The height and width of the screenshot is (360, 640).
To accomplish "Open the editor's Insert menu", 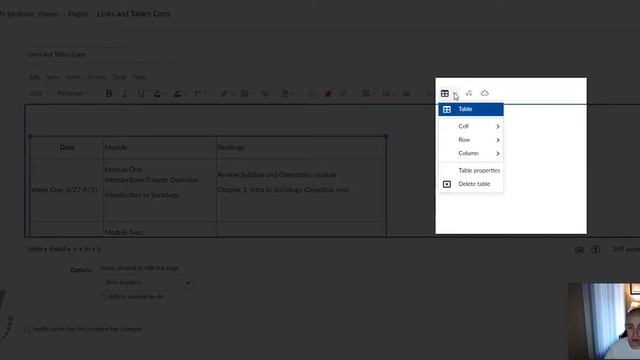I will tap(73, 77).
